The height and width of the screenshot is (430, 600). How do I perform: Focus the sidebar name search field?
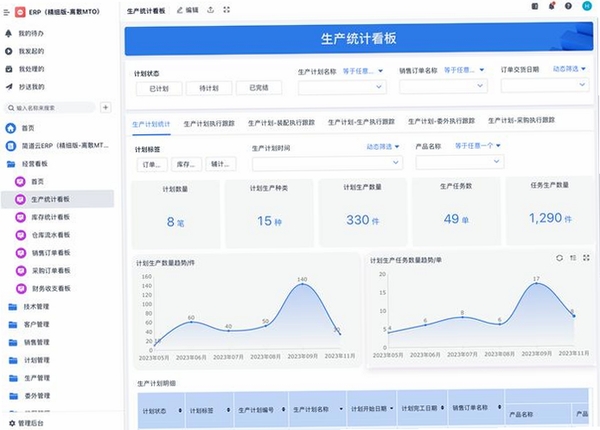click(x=50, y=108)
